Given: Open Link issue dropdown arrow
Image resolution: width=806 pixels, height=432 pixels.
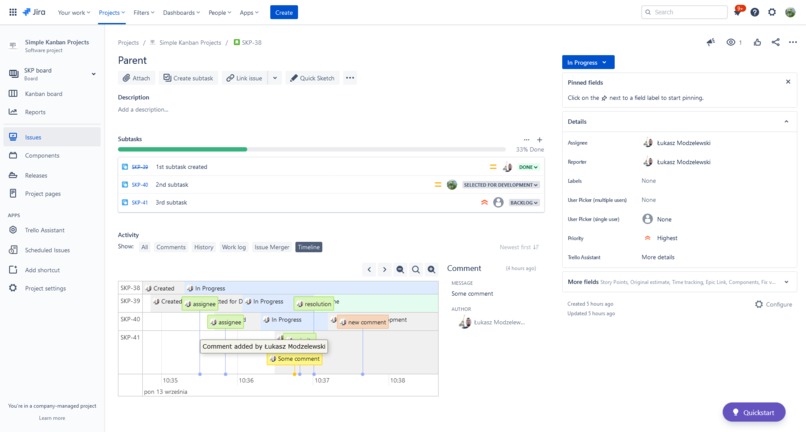Looking at the screenshot, I should click(x=275, y=78).
